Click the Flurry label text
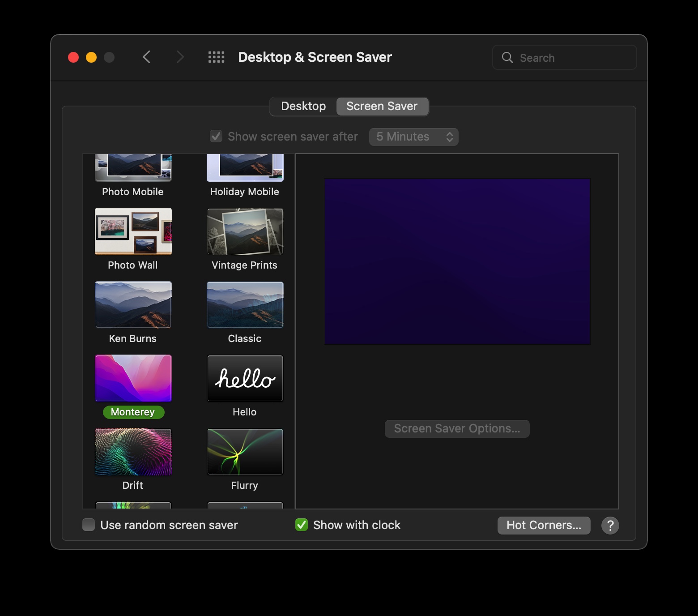The image size is (698, 616). [245, 485]
